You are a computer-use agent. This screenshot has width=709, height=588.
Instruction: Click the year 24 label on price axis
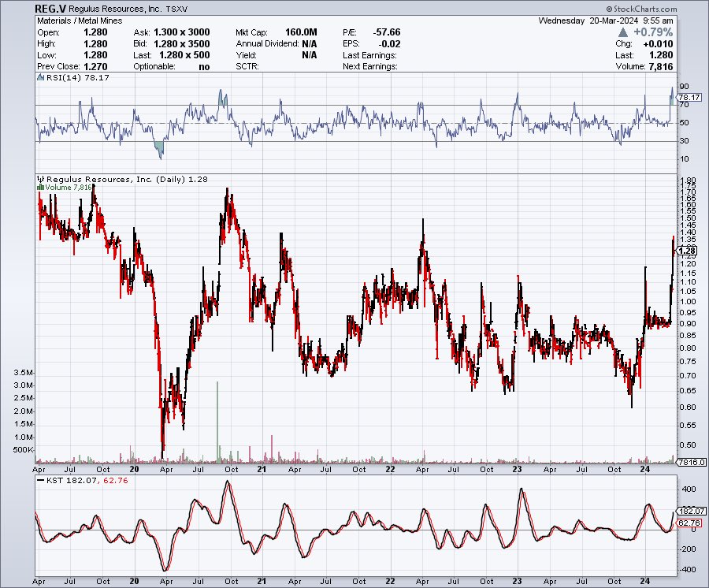click(645, 469)
